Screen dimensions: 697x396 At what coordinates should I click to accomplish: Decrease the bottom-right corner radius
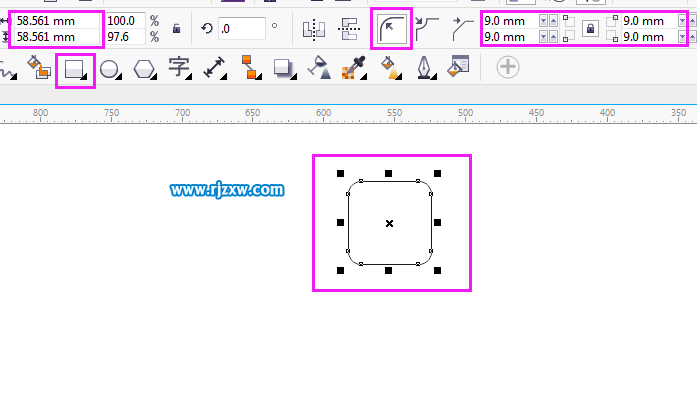click(x=682, y=37)
